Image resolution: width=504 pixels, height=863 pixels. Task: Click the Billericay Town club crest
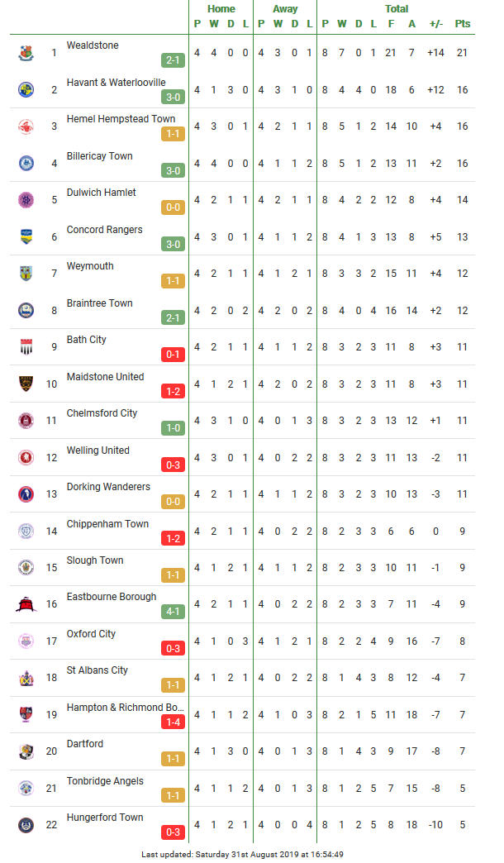(26, 164)
